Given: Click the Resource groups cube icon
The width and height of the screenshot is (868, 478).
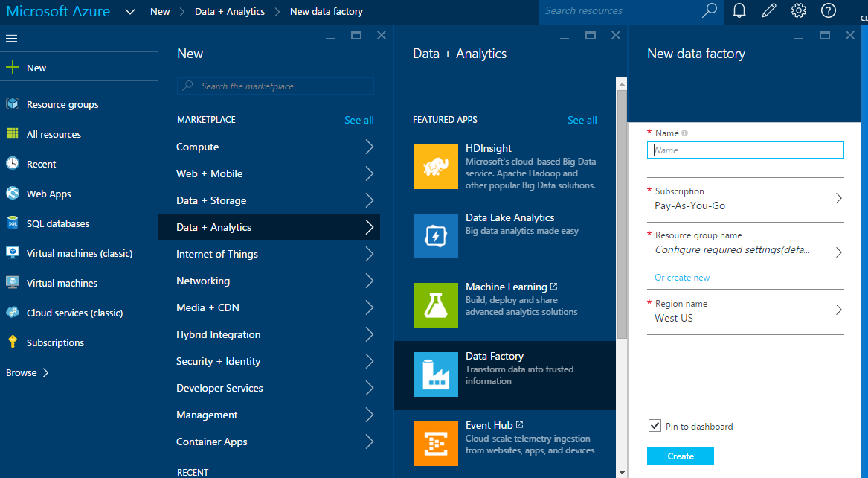Looking at the screenshot, I should point(12,104).
